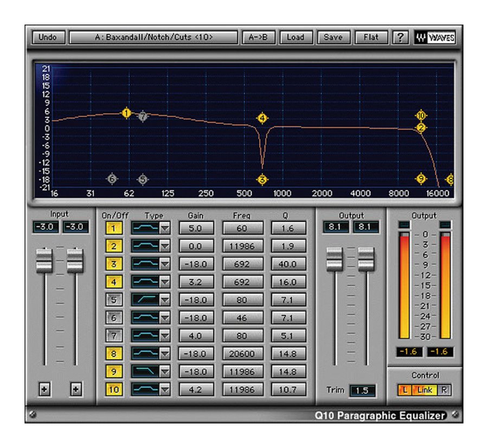Select R channel control
This screenshot has height=448, width=488.
(x=444, y=390)
